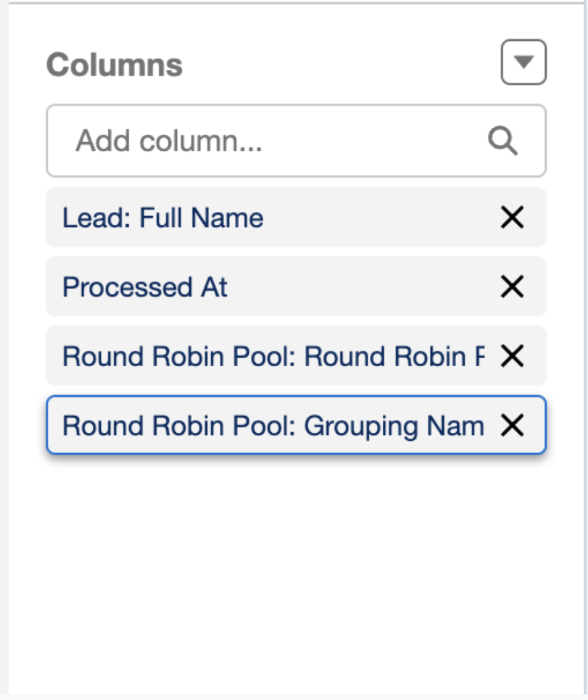Screen dimensions: 588x700
Task: Remove the Processed At column
Action: click(512, 287)
